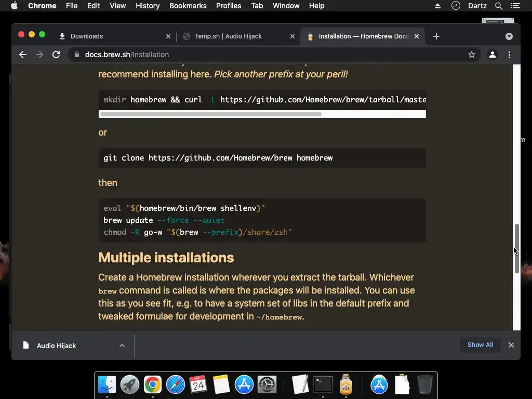Switch to the Temp.sh Audio Hijack tab
The height and width of the screenshot is (399, 532).
pyautogui.click(x=238, y=36)
